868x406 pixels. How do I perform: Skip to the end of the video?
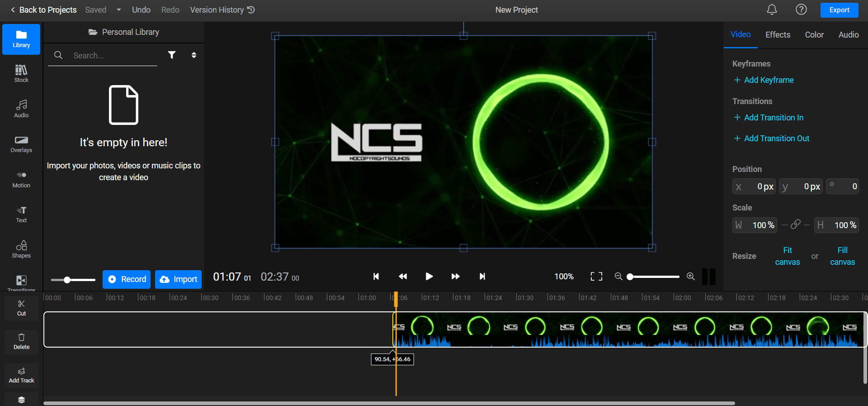tap(482, 277)
